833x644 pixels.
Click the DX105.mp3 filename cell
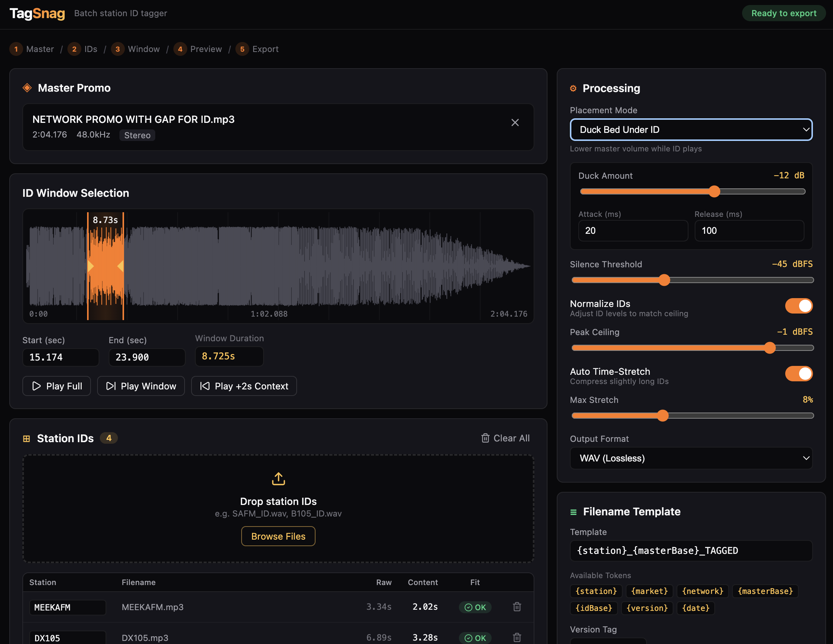(x=145, y=638)
